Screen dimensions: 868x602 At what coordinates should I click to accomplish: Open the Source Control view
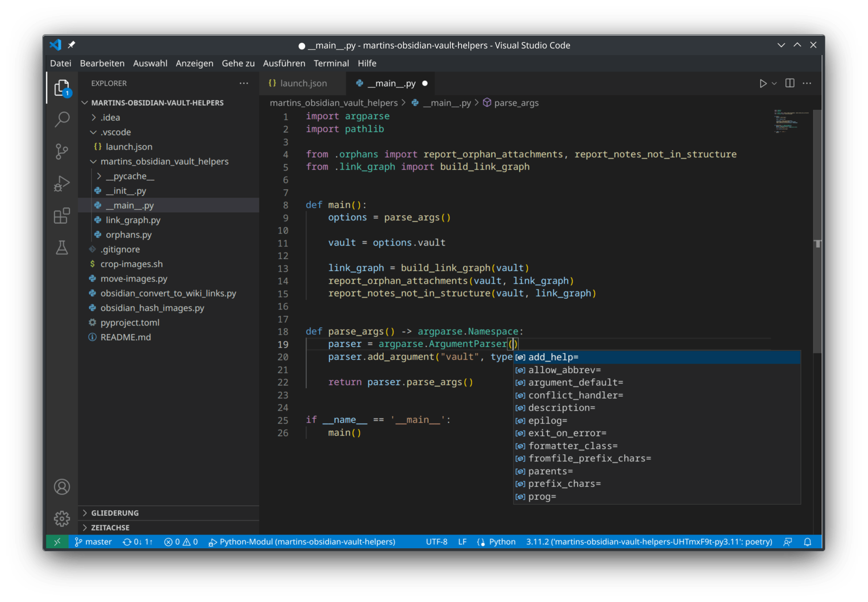(x=62, y=151)
